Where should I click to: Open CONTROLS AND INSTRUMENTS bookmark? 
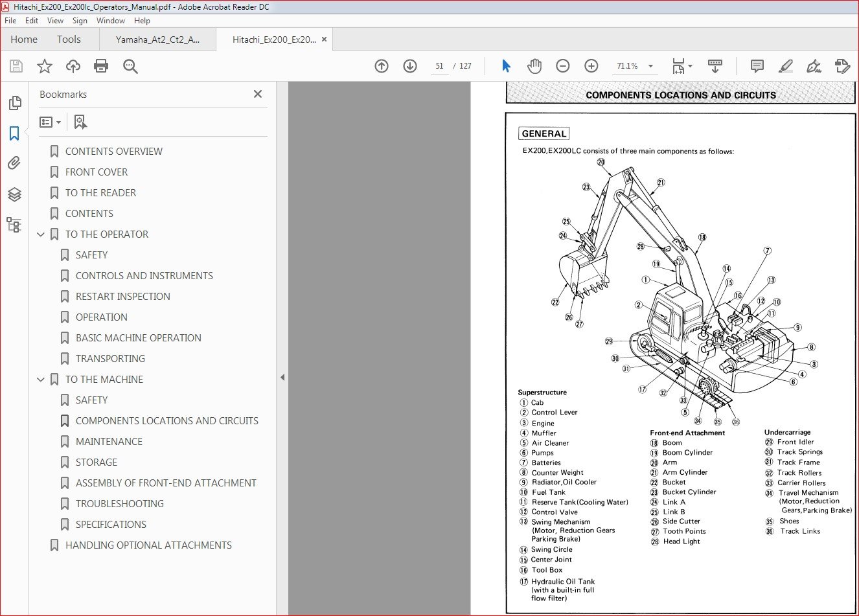pyautogui.click(x=144, y=276)
